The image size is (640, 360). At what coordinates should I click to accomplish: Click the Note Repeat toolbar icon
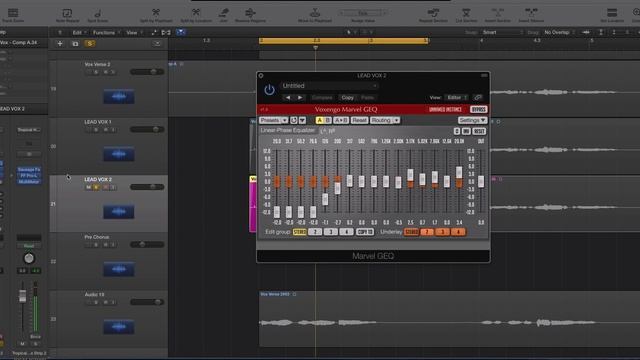(67, 13)
